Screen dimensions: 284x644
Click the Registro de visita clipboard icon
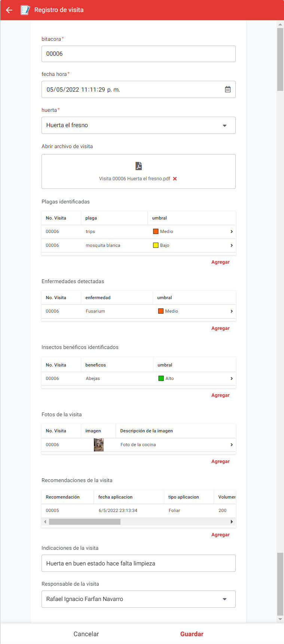pyautogui.click(x=25, y=10)
